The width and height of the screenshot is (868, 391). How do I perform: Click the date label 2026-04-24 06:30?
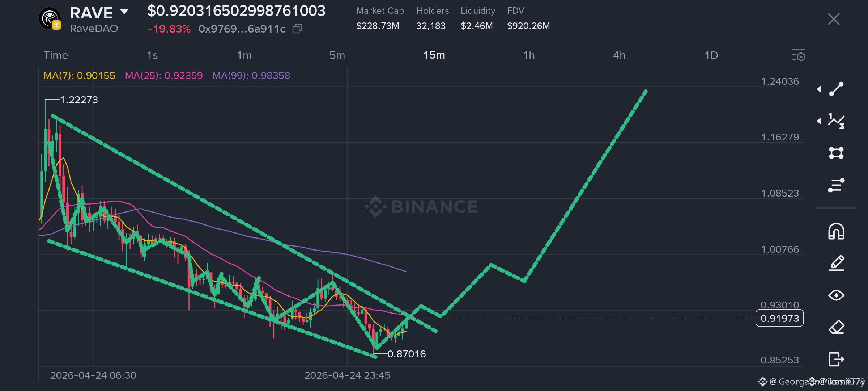click(93, 375)
